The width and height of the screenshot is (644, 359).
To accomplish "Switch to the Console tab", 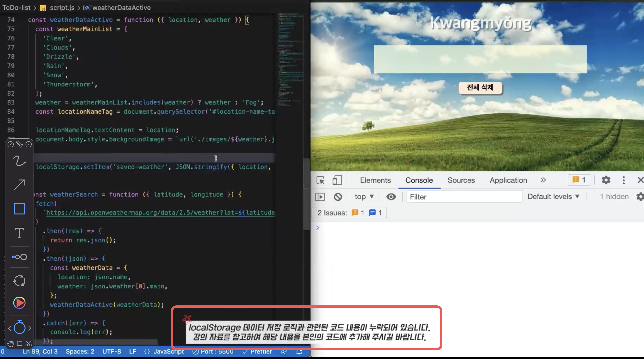I will tap(419, 180).
